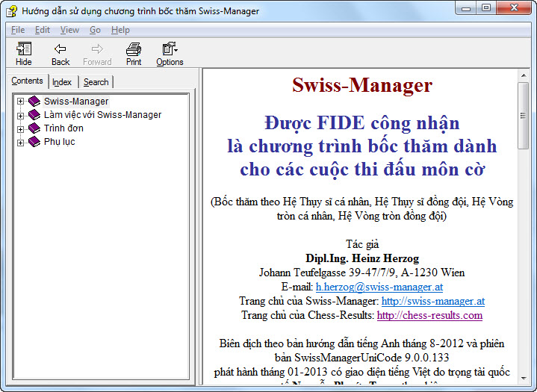Click the Tác giả label

coord(362,244)
